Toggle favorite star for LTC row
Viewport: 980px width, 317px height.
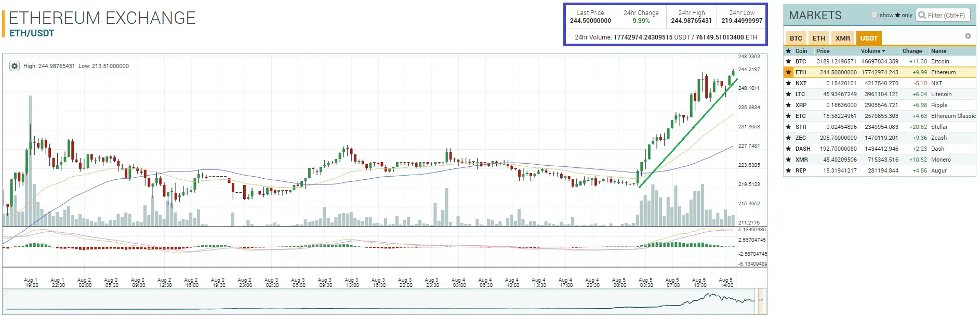(788, 94)
